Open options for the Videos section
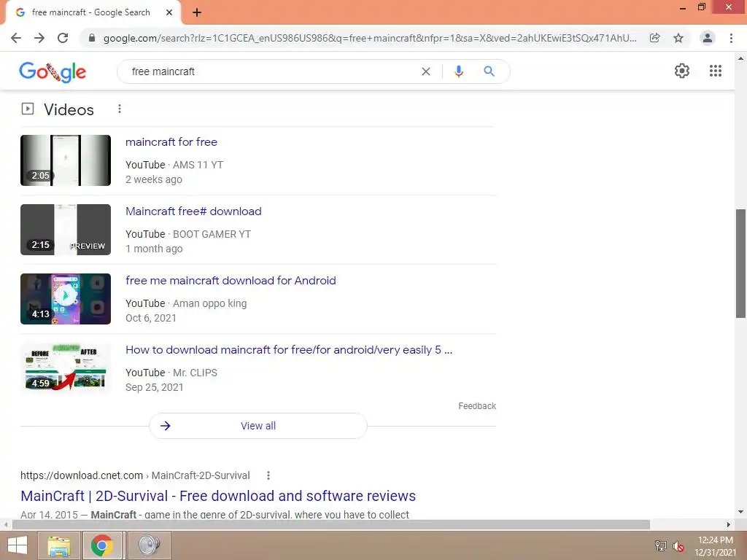 [x=120, y=109]
